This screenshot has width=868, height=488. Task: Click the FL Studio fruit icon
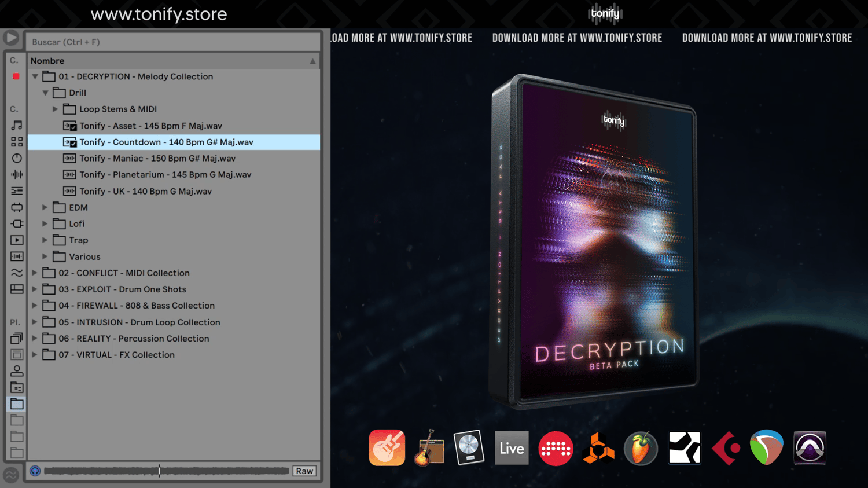[641, 448]
